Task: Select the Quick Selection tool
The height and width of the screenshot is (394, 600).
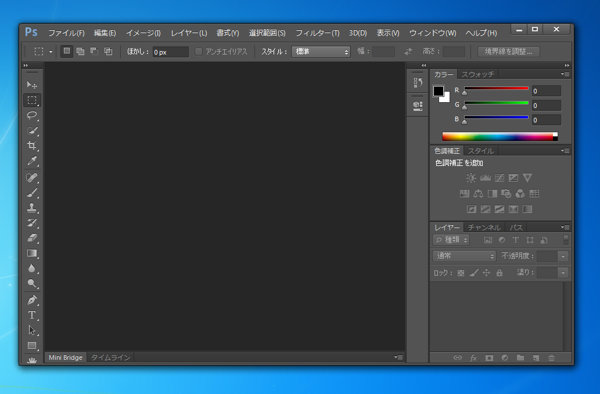Action: tap(32, 130)
